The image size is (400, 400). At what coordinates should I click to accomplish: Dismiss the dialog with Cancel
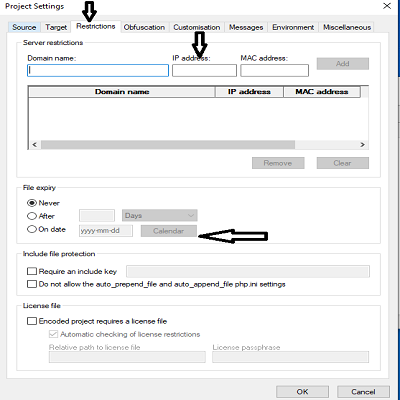click(363, 392)
